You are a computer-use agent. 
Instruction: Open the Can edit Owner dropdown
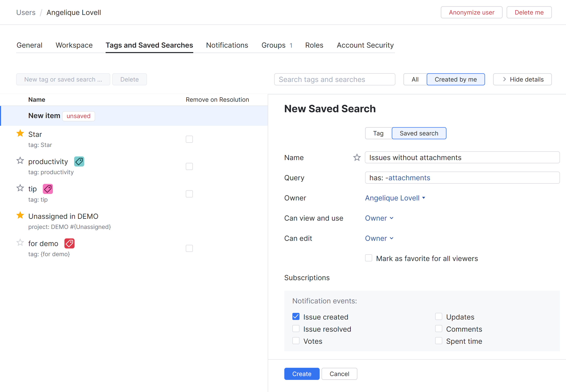point(379,238)
